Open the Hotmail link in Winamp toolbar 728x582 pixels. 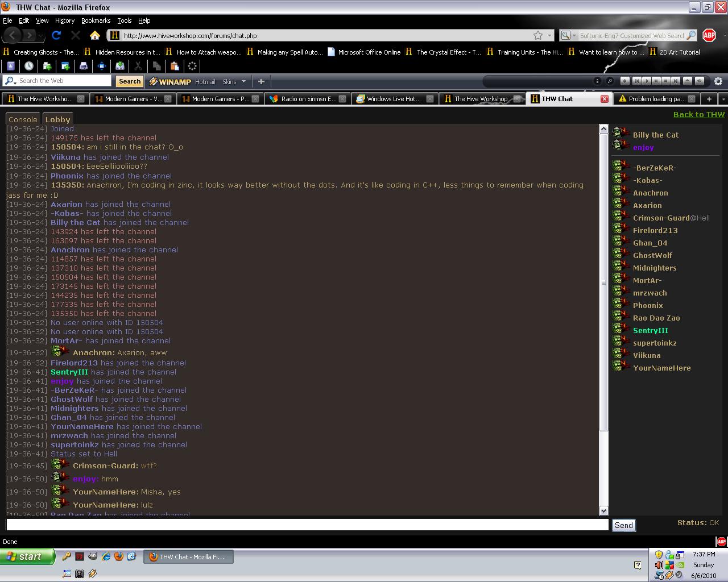[x=205, y=81]
